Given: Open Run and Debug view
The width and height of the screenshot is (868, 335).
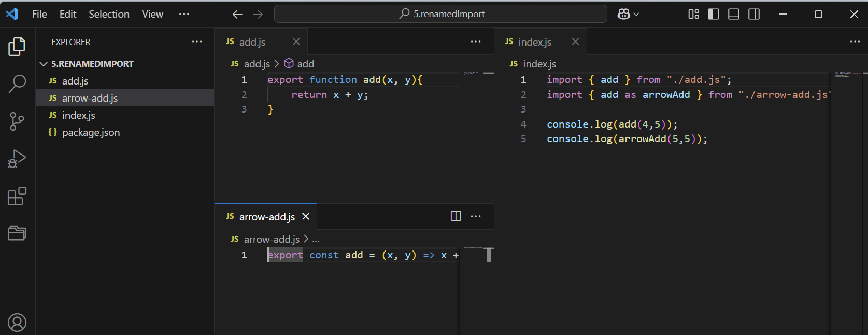Looking at the screenshot, I should (17, 159).
